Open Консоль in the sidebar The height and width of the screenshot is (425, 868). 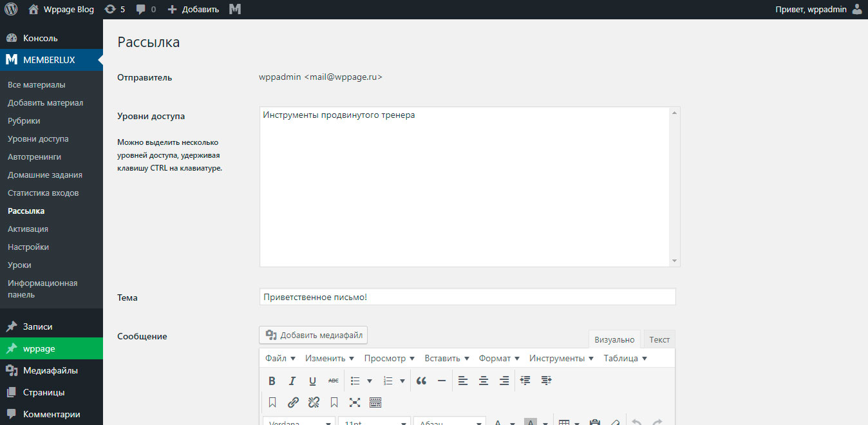coord(52,38)
